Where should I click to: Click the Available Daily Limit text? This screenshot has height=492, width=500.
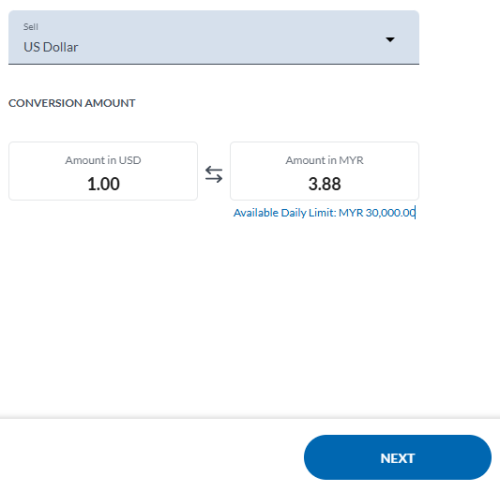coord(325,213)
